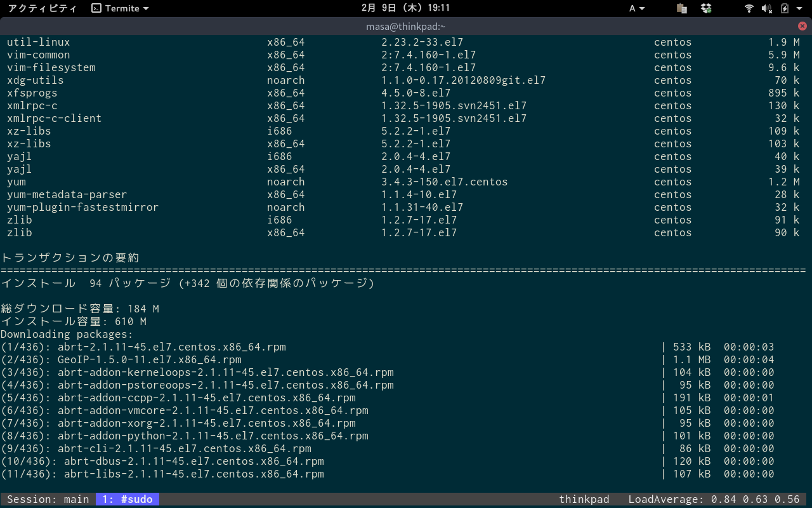This screenshot has height=508, width=812.
Task: Click the vim-filesystem package name
Action: (x=51, y=67)
